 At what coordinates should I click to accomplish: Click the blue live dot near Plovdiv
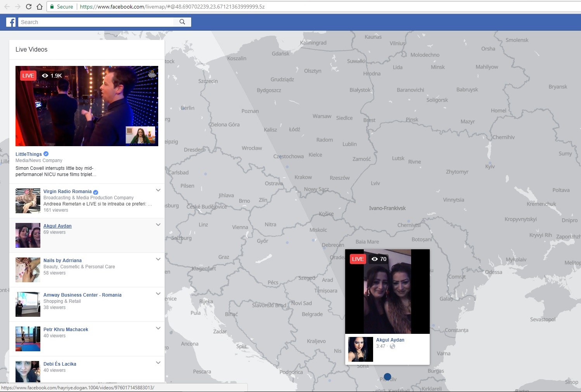coord(387,377)
